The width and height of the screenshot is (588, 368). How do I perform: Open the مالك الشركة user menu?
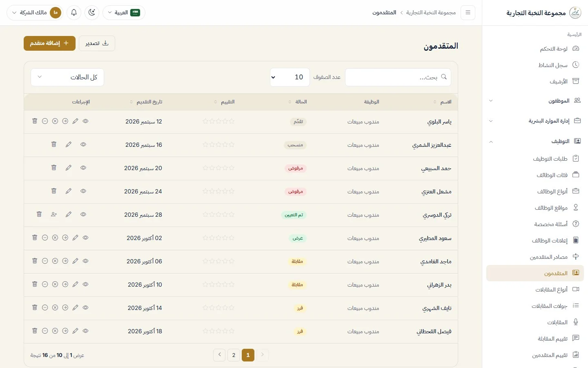[x=35, y=13]
